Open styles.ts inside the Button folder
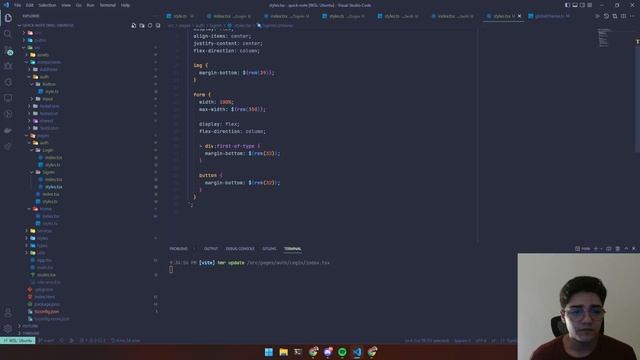The width and height of the screenshot is (640, 360). click(51, 91)
